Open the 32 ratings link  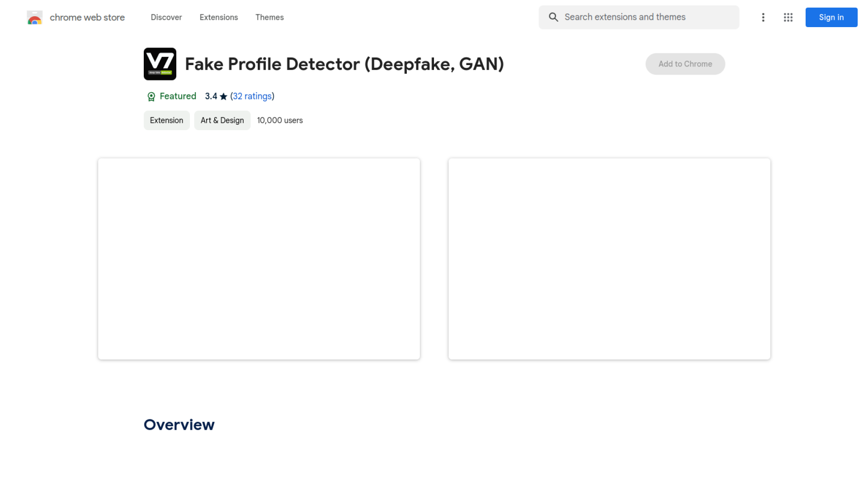252,96
